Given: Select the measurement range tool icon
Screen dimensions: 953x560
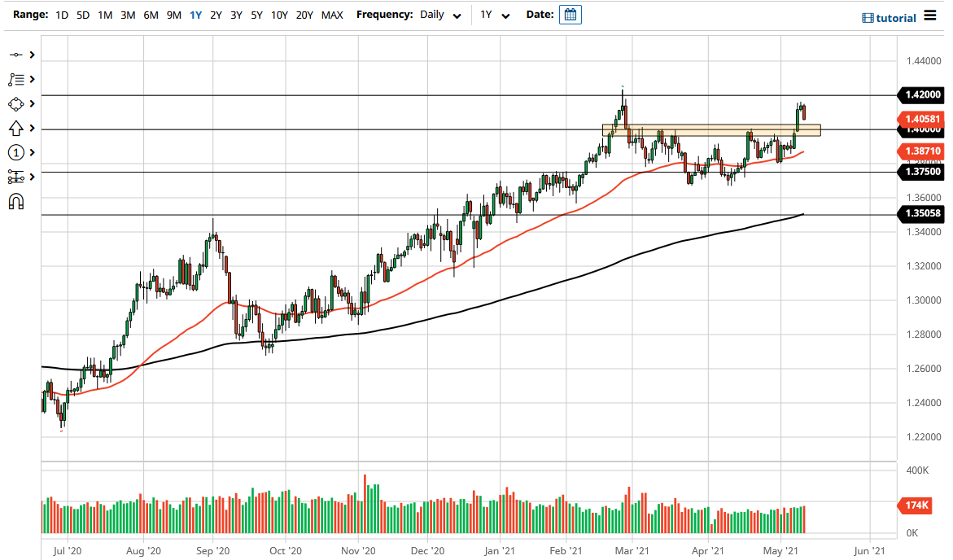Looking at the screenshot, I should coord(15,177).
